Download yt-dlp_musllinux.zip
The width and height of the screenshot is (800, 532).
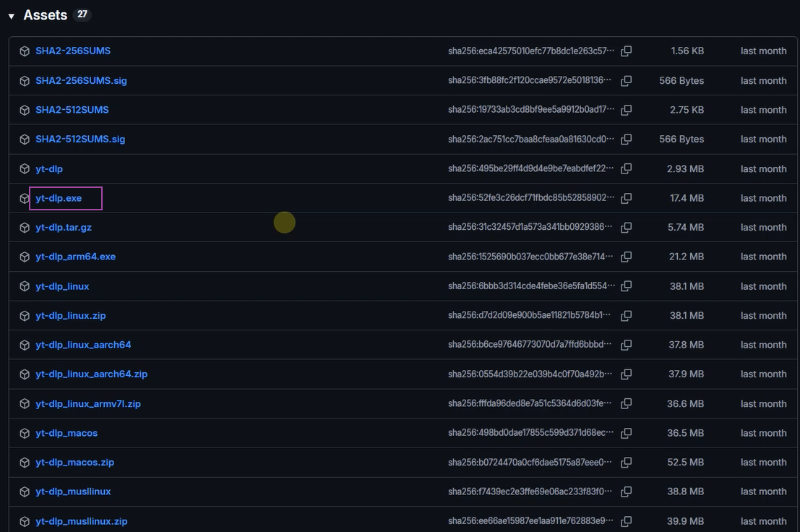click(82, 521)
